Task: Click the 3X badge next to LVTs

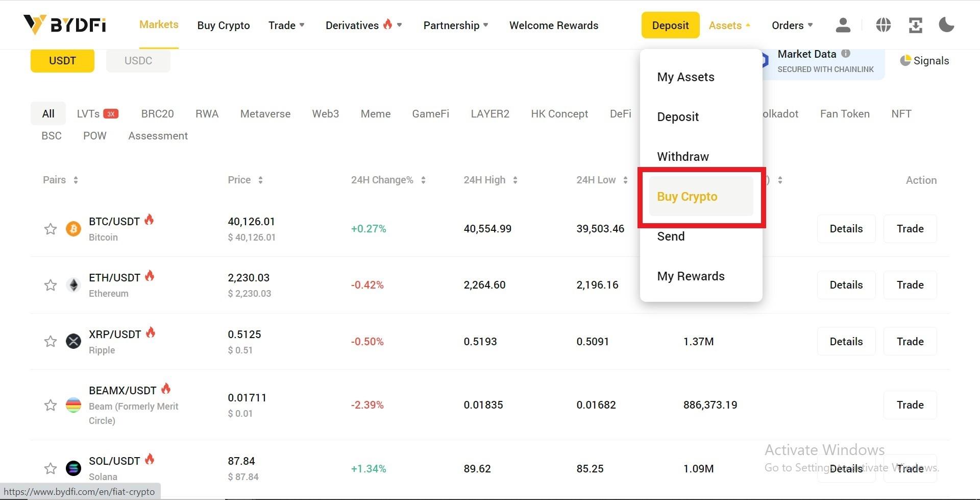Action: click(111, 114)
